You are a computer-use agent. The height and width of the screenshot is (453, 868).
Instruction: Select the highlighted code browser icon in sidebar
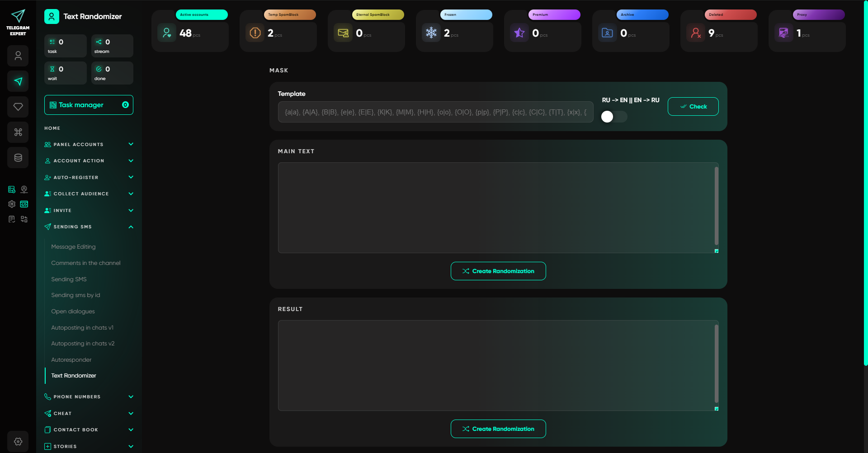pos(24,204)
